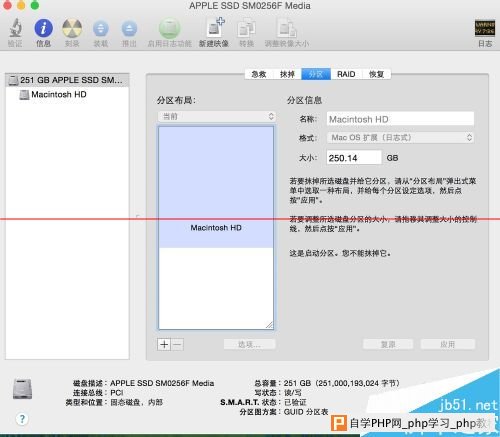Click the green zoom window button
Viewport: 500px width, 437px height.
tap(35, 5)
